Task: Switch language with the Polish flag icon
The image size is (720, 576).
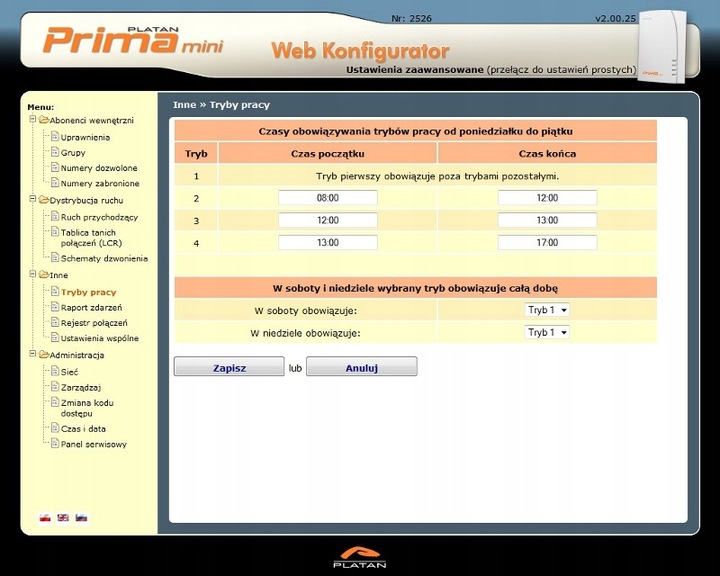Action: tap(45, 518)
